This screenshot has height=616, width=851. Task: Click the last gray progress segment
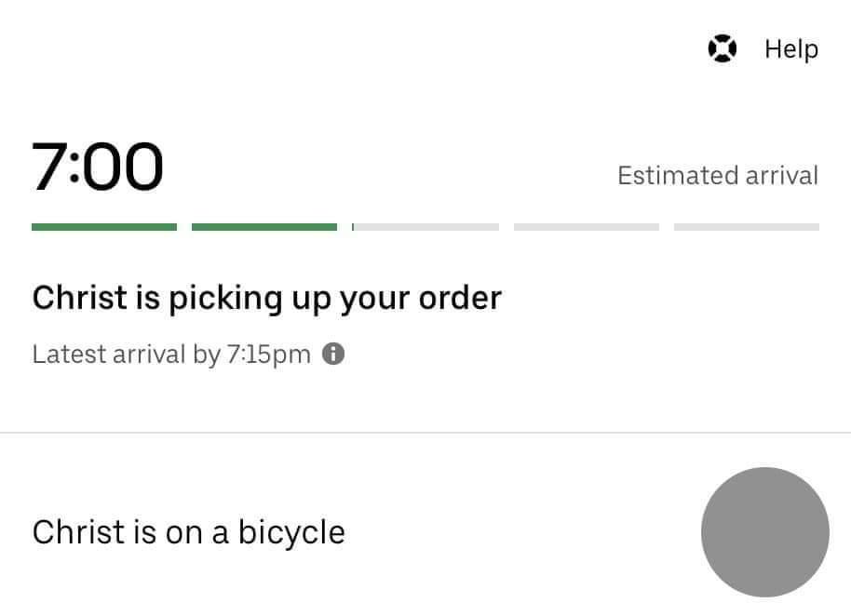point(747,227)
